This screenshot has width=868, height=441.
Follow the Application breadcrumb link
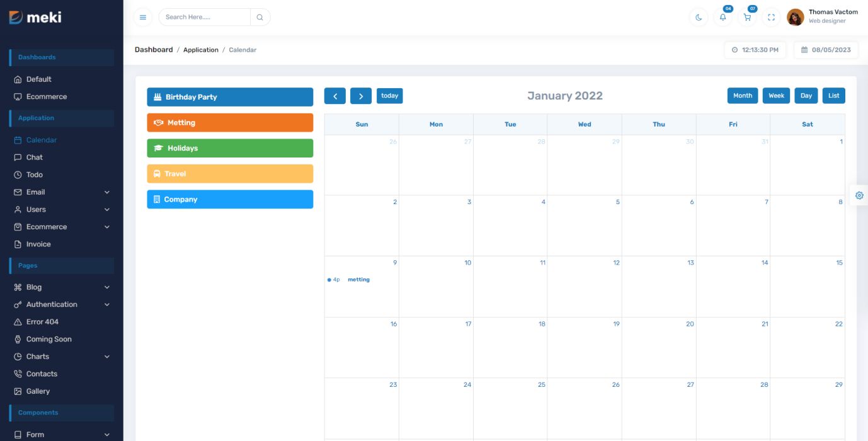tap(201, 50)
